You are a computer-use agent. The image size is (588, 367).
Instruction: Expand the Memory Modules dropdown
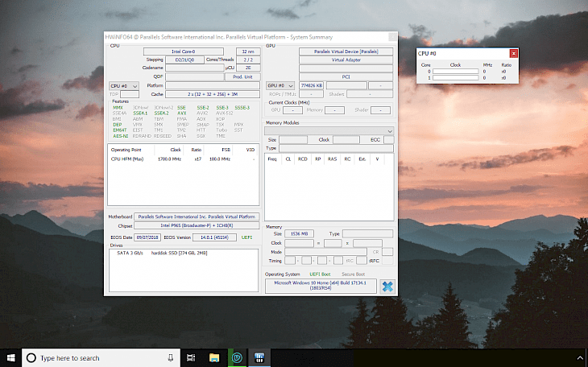click(329, 131)
